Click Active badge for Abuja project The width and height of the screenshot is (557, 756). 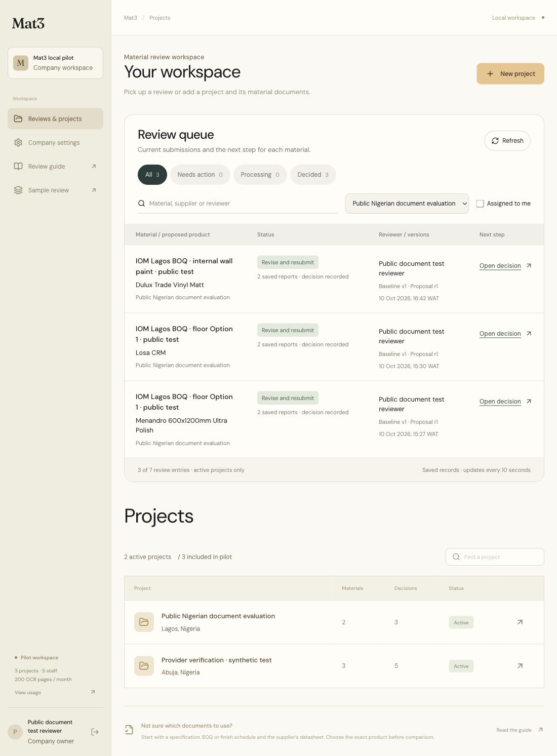point(461,666)
